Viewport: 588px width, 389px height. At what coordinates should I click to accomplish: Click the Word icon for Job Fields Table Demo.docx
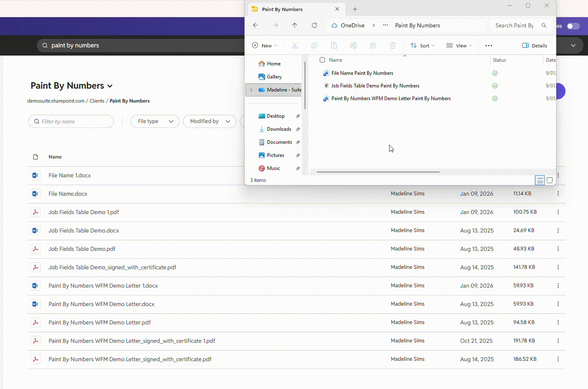point(36,230)
